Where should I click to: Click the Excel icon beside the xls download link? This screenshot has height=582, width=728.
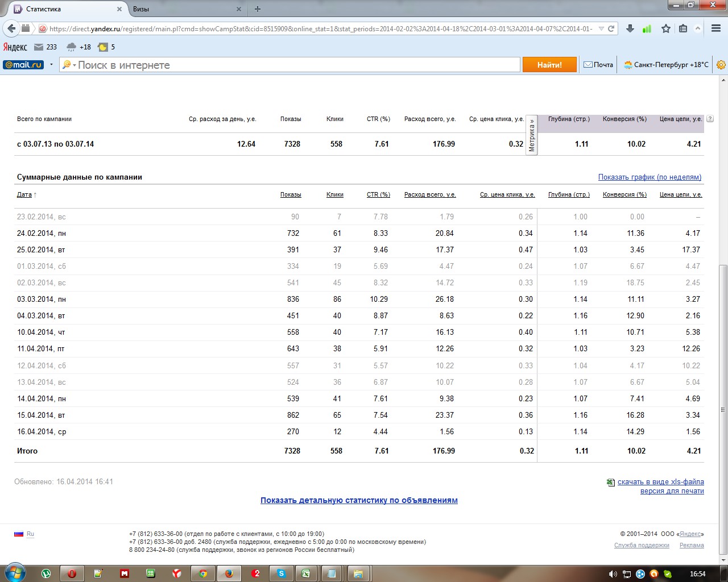(611, 482)
